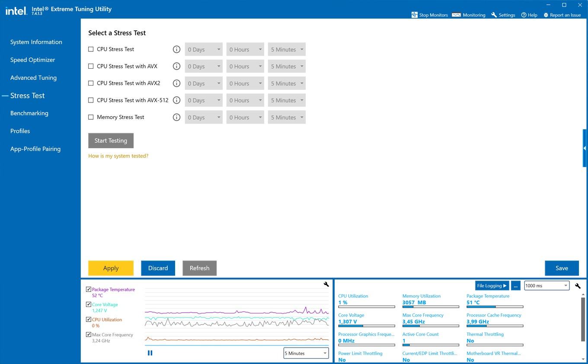The height and width of the screenshot is (364, 588).
Task: Click the Memory Utilization meter bar
Action: pyautogui.click(x=431, y=307)
